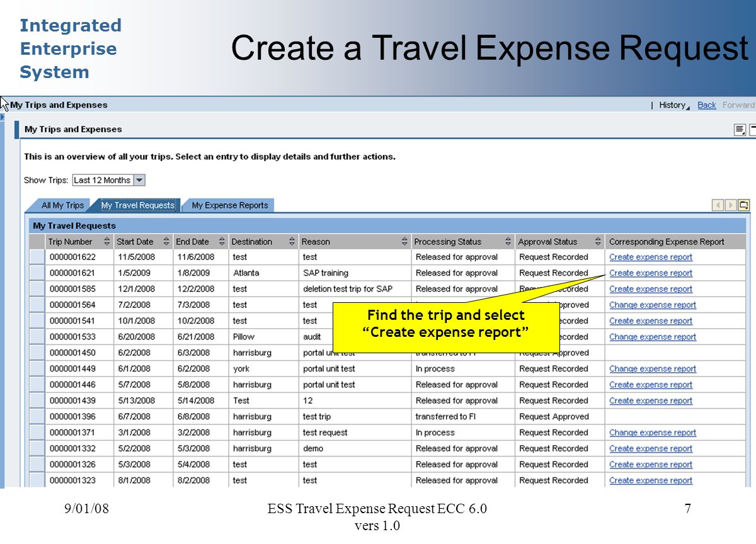Create expense report for trip 0000001622
Screen dimensions: 756x544
click(651, 257)
